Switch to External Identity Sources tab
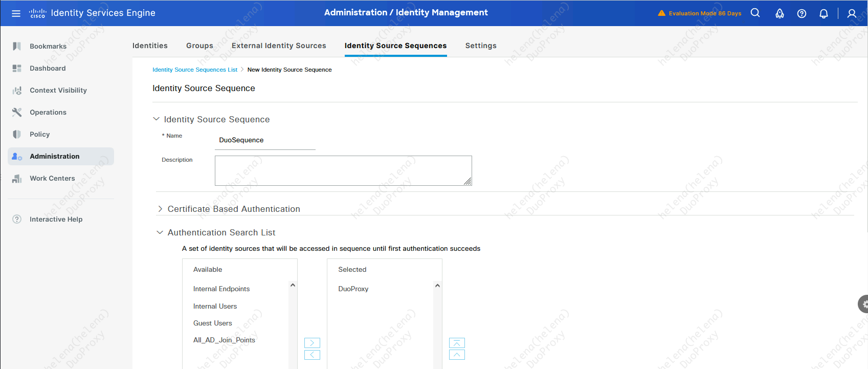Image resolution: width=868 pixels, height=369 pixels. click(279, 46)
